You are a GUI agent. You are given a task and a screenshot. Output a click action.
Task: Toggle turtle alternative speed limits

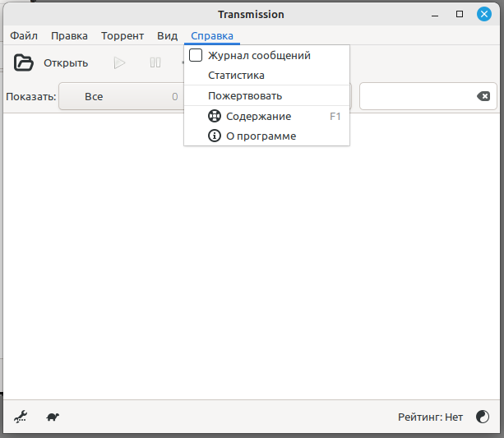(53, 417)
